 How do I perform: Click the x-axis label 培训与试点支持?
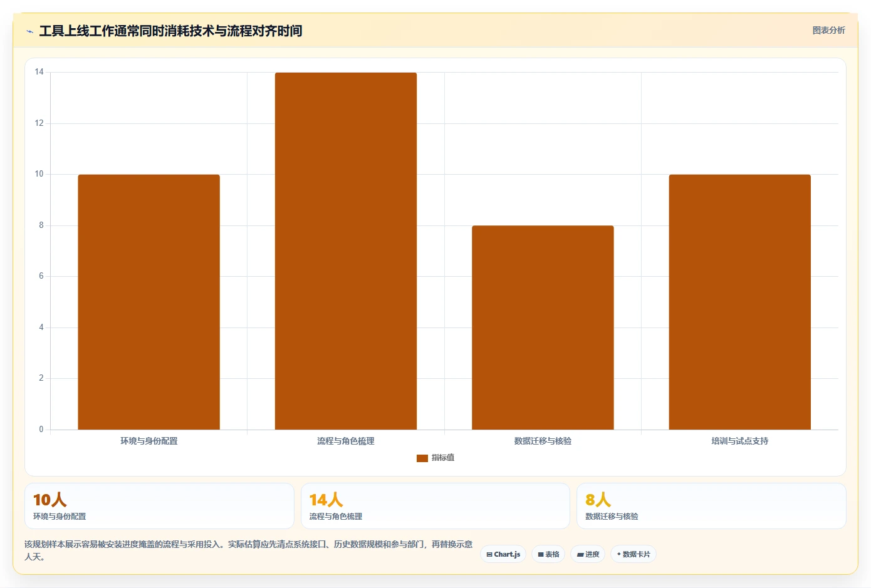coord(740,441)
